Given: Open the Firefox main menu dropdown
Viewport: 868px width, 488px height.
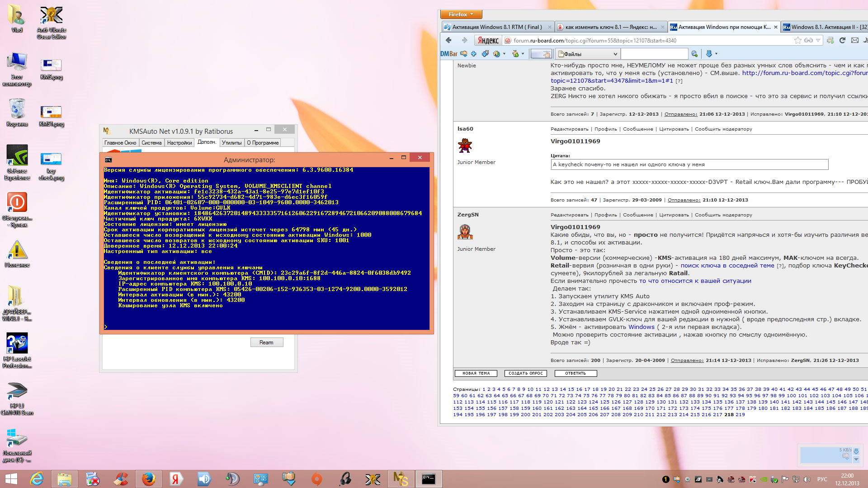Looking at the screenshot, I should pyautogui.click(x=461, y=14).
